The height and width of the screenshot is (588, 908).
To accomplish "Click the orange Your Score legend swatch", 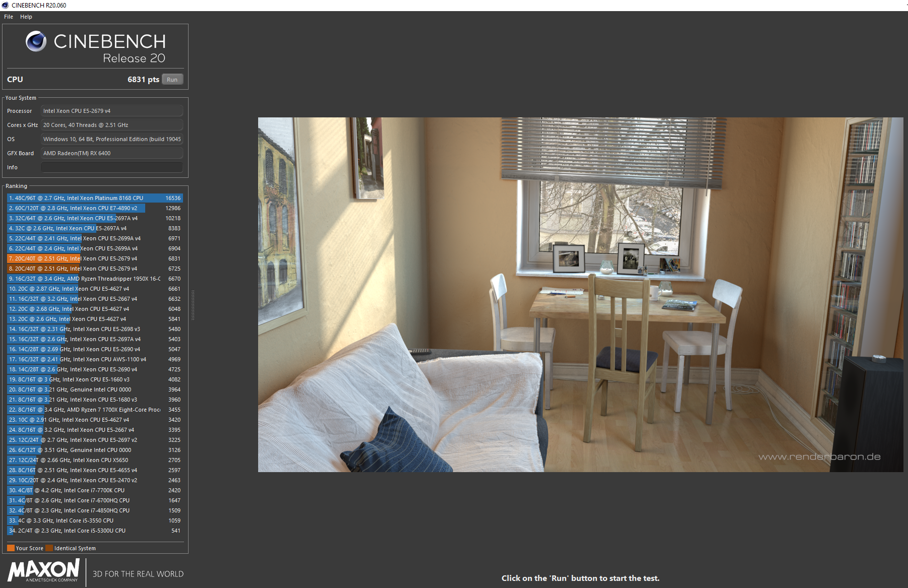I will coord(11,548).
